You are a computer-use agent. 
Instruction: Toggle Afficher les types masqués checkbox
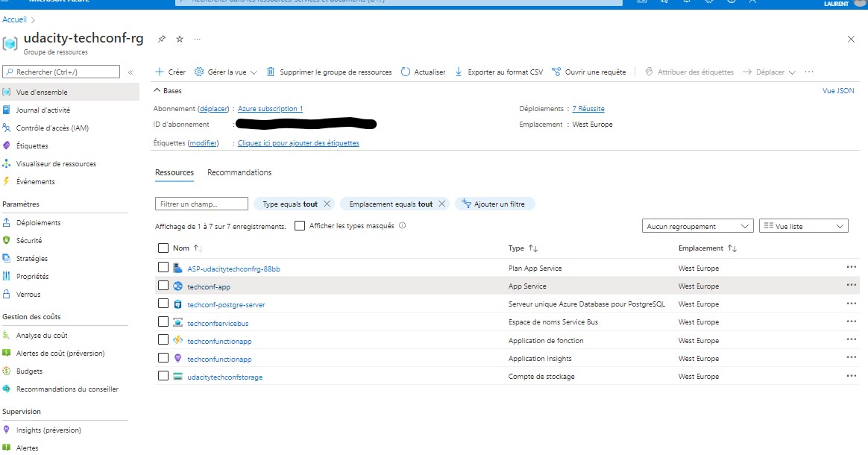click(x=300, y=226)
